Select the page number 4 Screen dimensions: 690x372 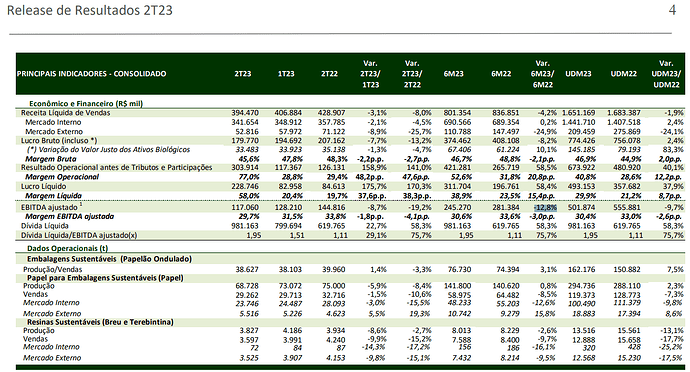672,10
